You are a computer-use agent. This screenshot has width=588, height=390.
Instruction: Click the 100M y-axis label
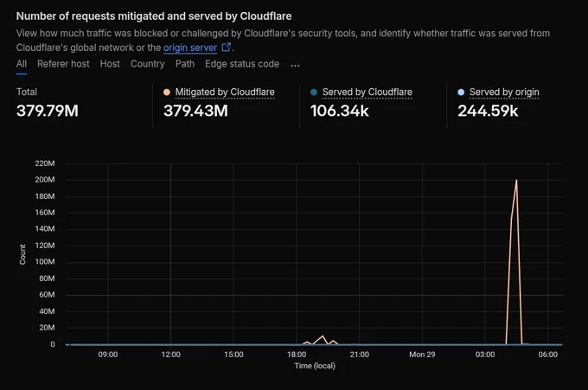(x=45, y=262)
